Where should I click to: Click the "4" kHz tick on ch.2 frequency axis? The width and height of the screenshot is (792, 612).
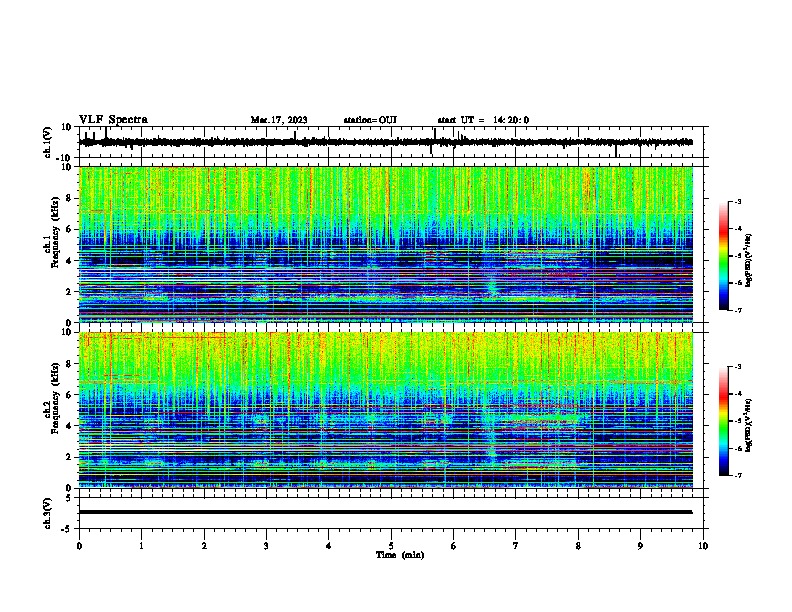pyautogui.click(x=70, y=426)
